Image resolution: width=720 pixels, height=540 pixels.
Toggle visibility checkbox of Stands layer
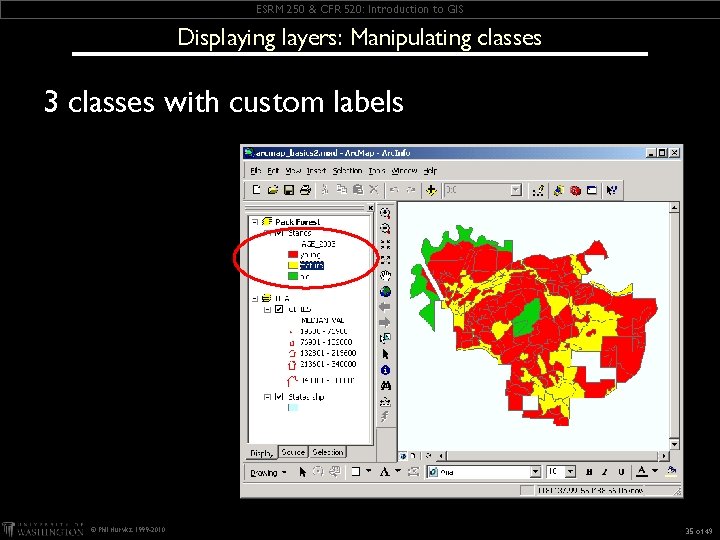pyautogui.click(x=279, y=233)
